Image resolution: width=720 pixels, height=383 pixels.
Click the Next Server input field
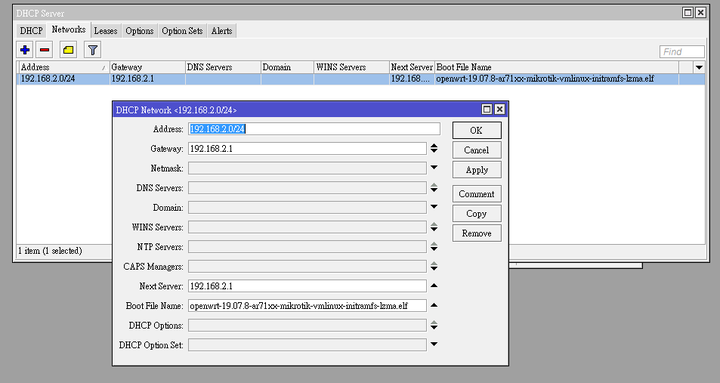point(307,286)
